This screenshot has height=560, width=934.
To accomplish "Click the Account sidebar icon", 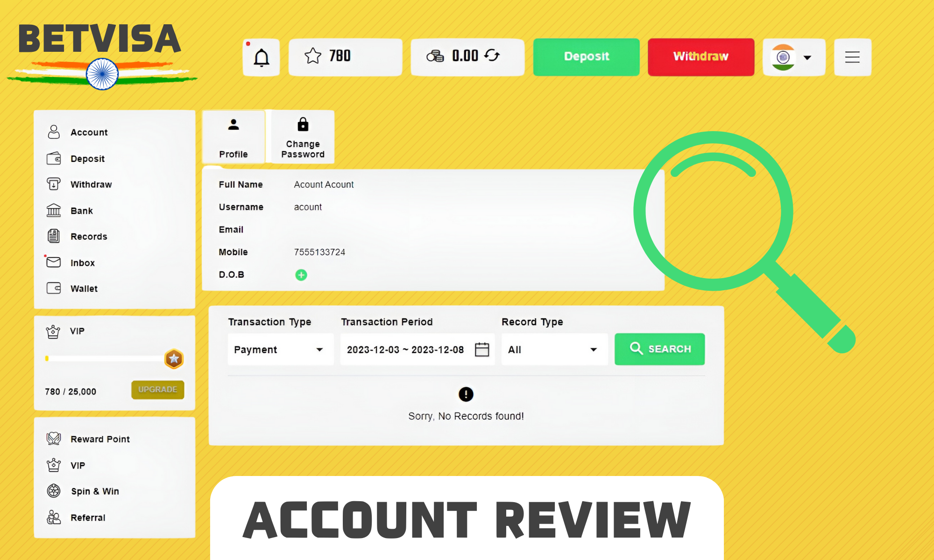I will (53, 132).
